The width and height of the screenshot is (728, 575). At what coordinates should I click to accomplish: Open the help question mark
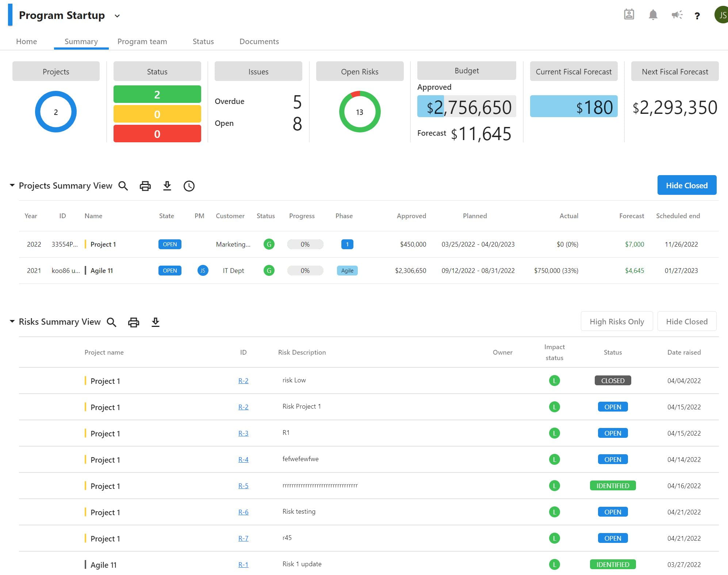click(x=697, y=16)
